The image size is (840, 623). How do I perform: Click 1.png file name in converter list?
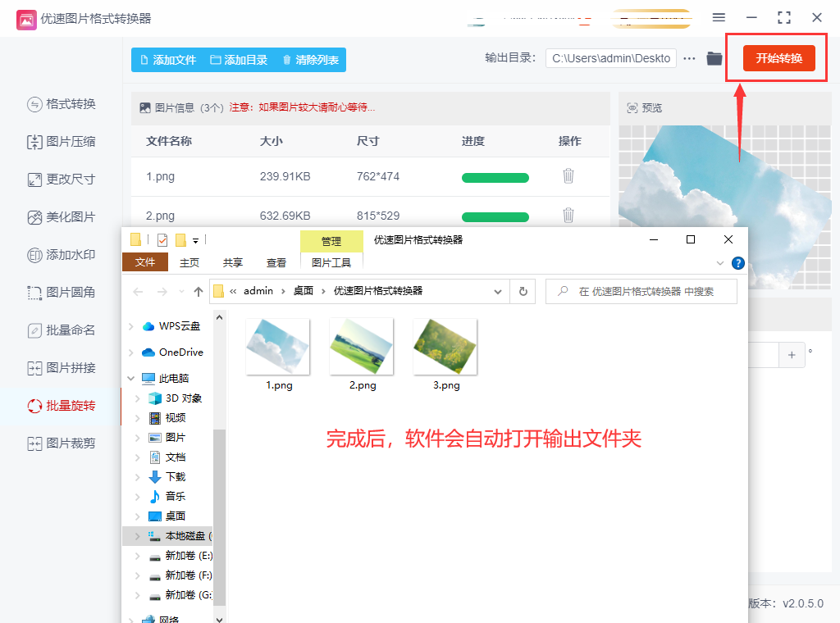click(x=160, y=176)
